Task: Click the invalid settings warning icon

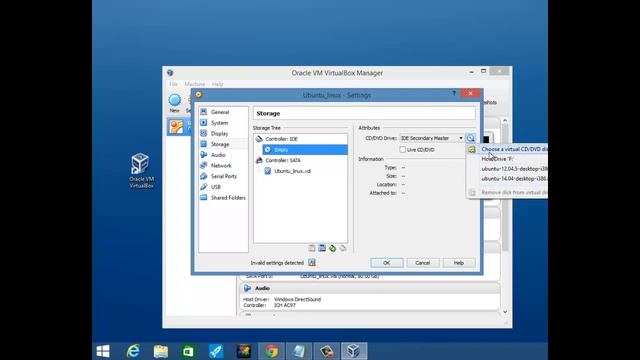Action: pos(312,262)
